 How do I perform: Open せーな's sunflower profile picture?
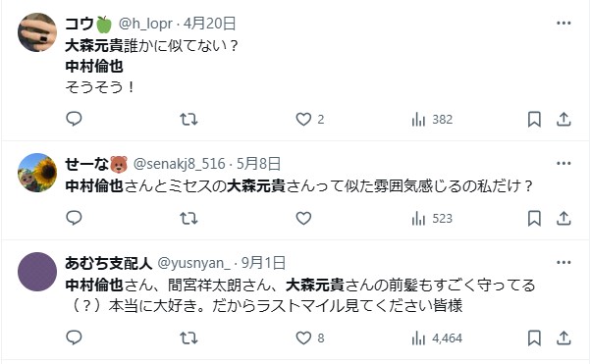tap(37, 173)
